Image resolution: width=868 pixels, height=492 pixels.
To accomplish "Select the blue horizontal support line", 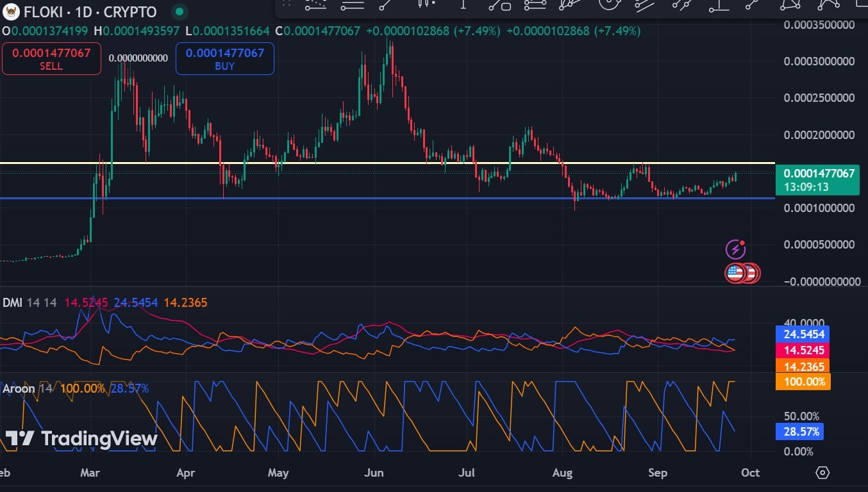I will coord(387,198).
